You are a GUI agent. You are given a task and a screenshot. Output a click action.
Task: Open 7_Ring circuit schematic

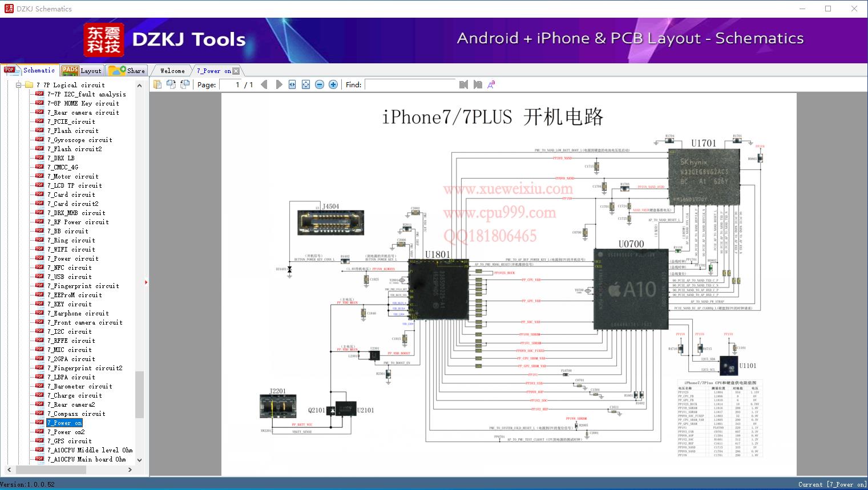point(71,240)
